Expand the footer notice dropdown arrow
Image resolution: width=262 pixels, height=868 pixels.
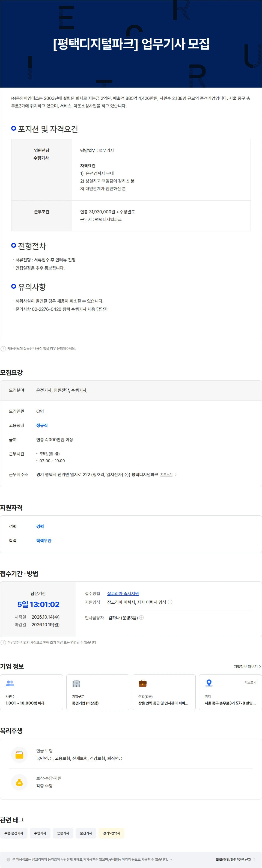coord(171,859)
